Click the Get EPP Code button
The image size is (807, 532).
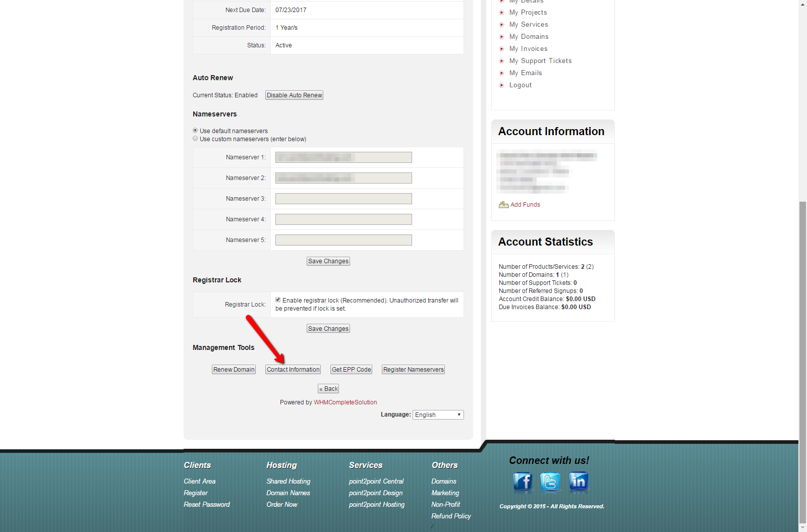(352, 370)
